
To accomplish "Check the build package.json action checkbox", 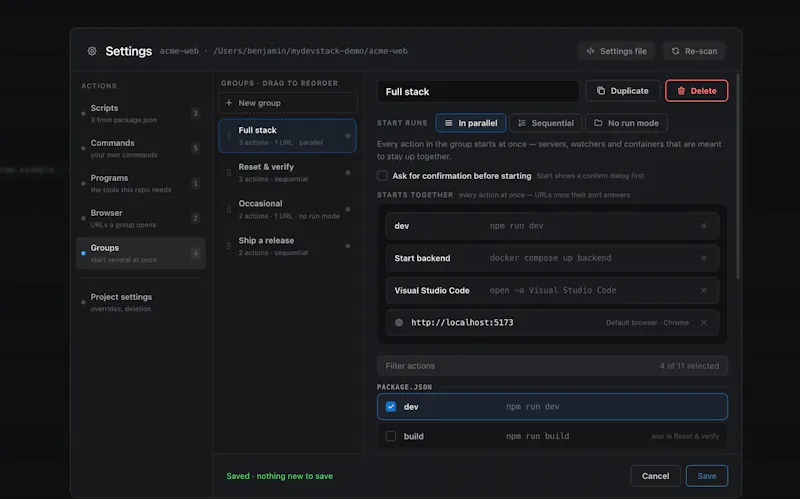I will click(x=391, y=436).
